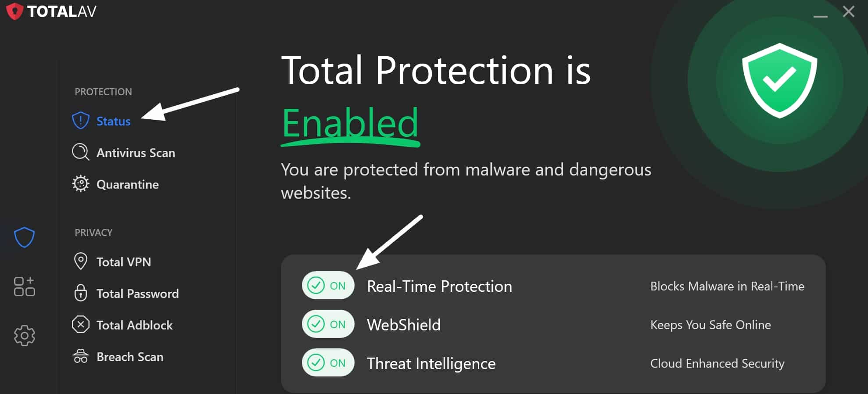This screenshot has height=394, width=868.
Task: Click the Total VPN location pin icon
Action: 81,261
